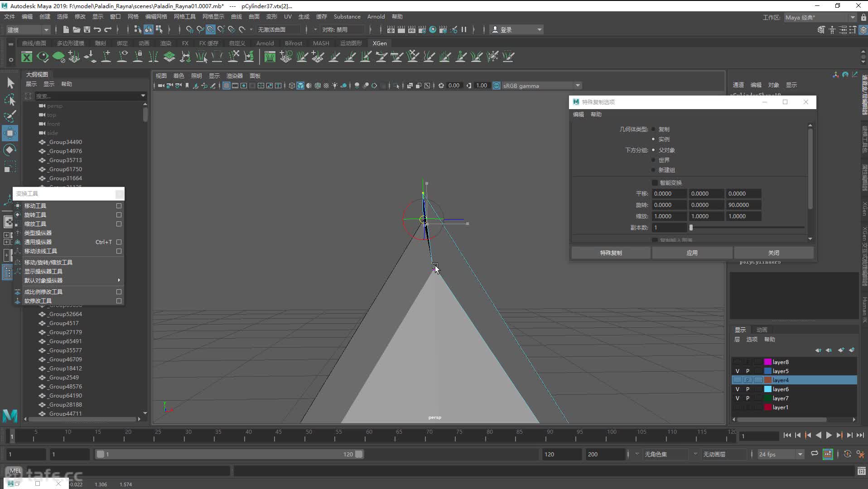Select the 复制 geometry type radio button
This screenshot has width=868, height=489.
653,129
